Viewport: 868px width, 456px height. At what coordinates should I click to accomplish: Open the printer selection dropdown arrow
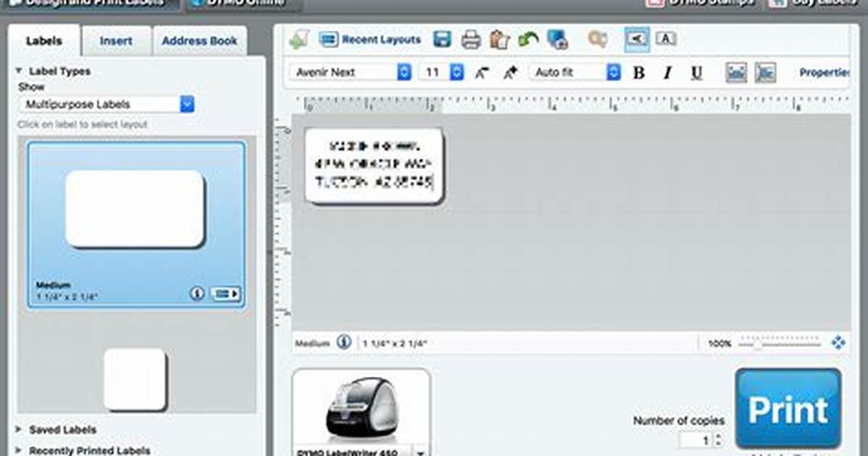point(421,452)
